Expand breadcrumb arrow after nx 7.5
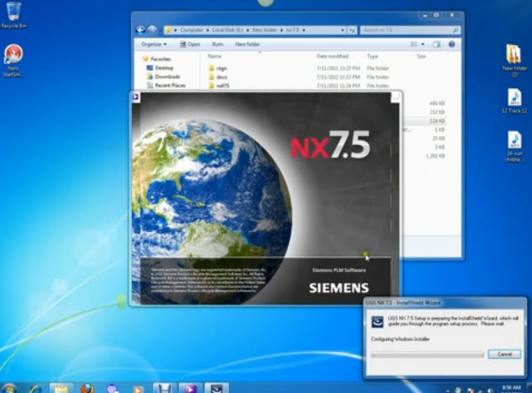 tap(304, 30)
